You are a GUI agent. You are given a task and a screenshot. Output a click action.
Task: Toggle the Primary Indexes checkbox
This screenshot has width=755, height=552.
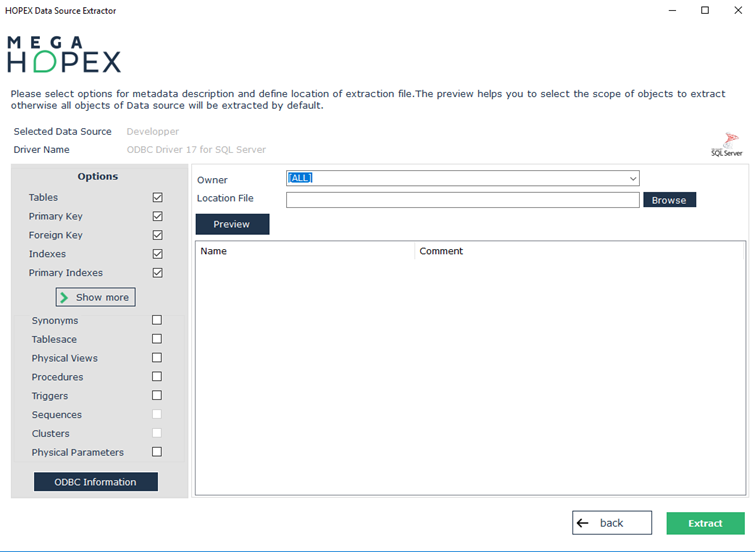pos(157,273)
